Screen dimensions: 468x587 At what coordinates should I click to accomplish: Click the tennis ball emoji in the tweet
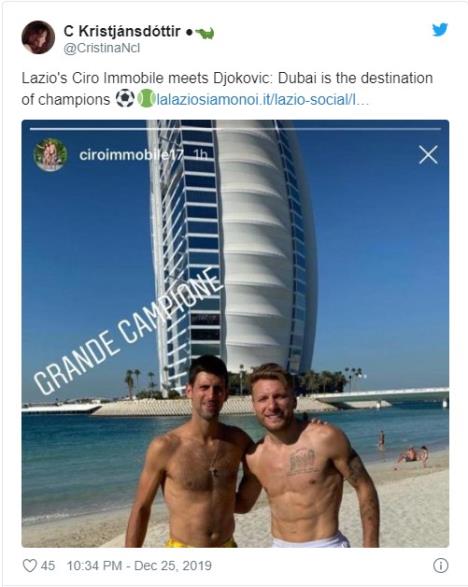coord(146,99)
